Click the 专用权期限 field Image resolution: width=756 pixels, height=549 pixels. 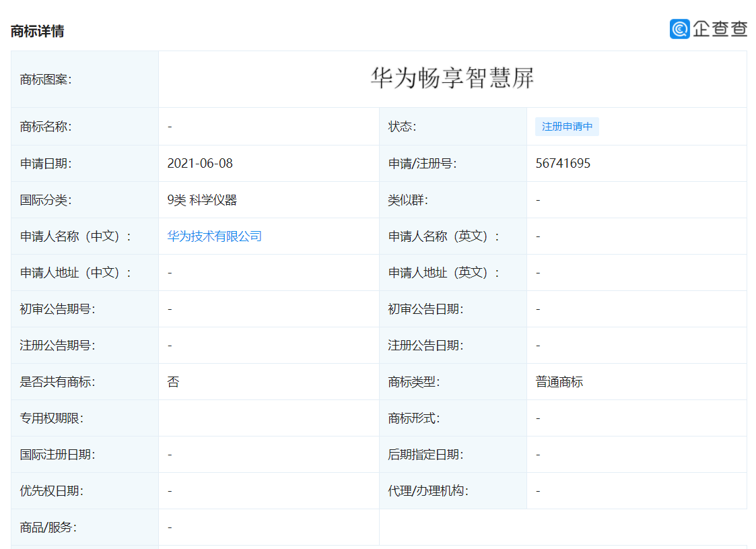[53, 418]
